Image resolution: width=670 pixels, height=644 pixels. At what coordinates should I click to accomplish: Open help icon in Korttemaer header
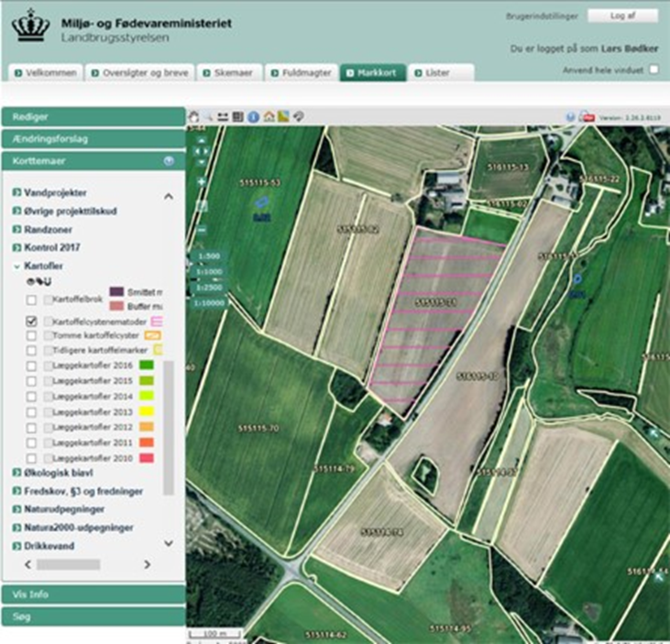click(169, 160)
